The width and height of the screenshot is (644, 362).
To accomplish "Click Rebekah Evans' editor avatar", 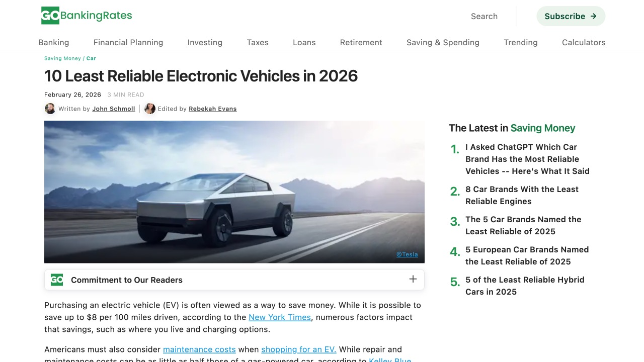I will point(150,109).
